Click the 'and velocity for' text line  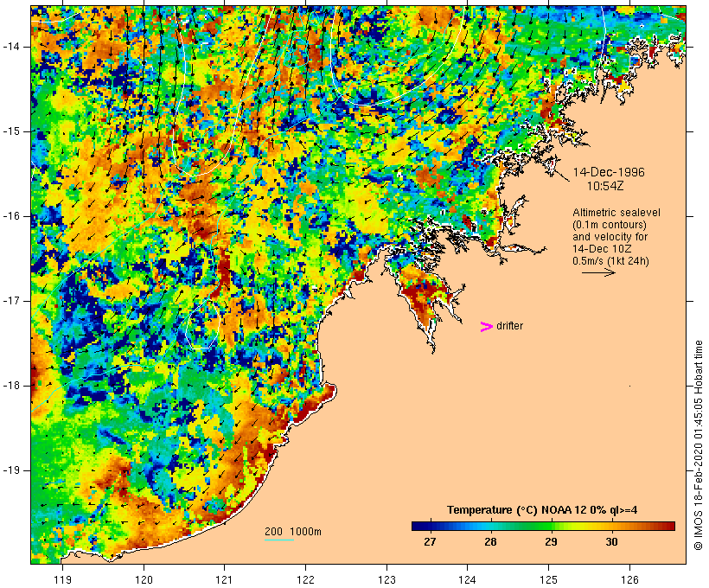[x=610, y=237]
